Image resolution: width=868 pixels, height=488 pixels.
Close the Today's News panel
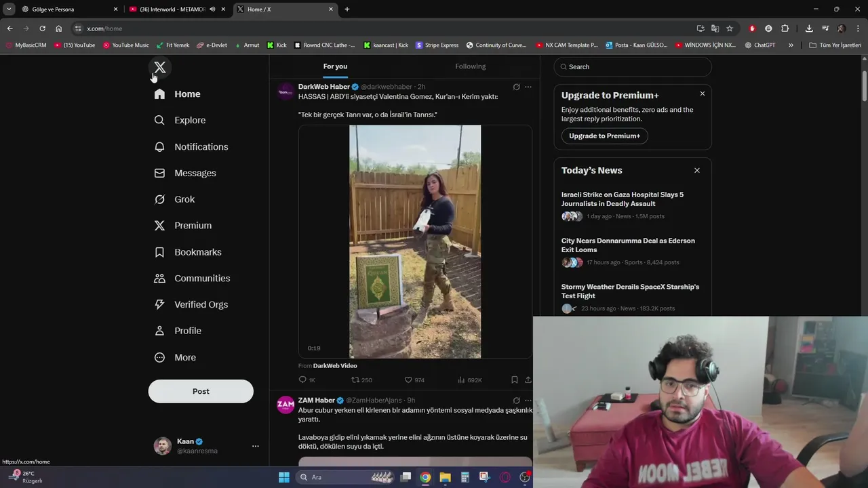click(x=697, y=170)
